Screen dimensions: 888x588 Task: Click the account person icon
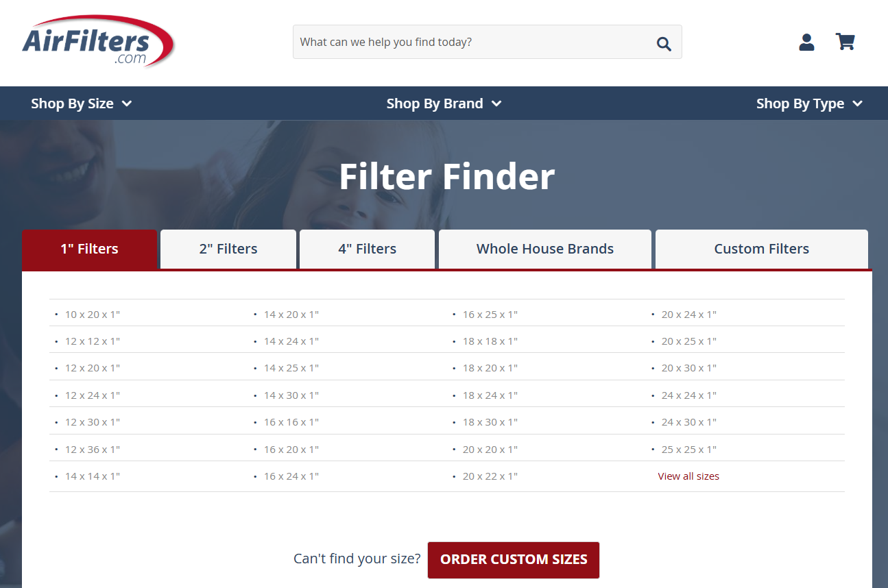[806, 42]
